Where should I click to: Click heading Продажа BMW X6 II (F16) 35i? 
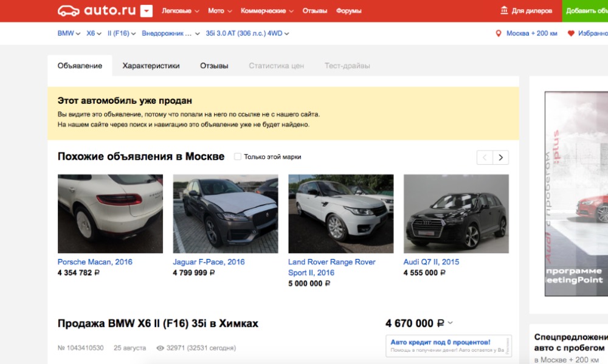click(x=158, y=323)
